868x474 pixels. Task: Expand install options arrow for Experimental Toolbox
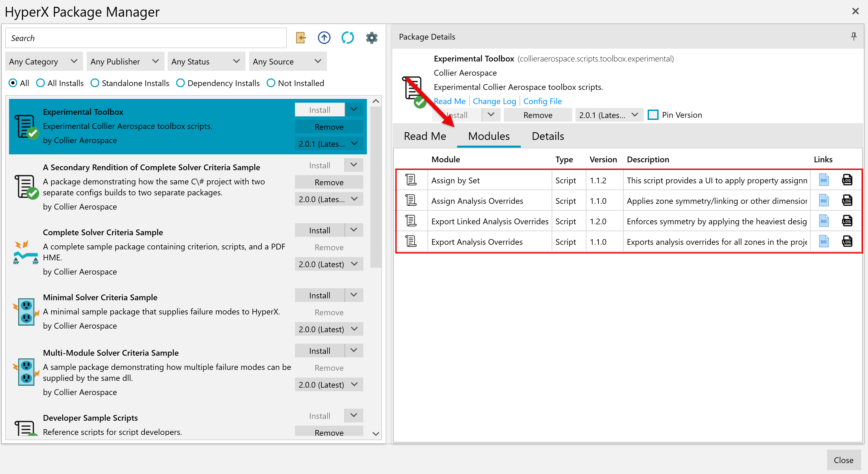pyautogui.click(x=354, y=110)
